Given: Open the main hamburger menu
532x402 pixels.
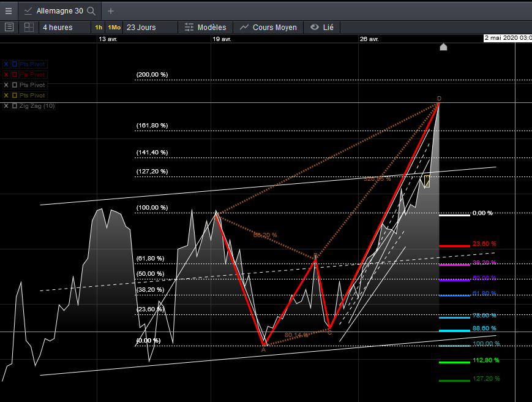Looking at the screenshot, I should click(x=9, y=11).
